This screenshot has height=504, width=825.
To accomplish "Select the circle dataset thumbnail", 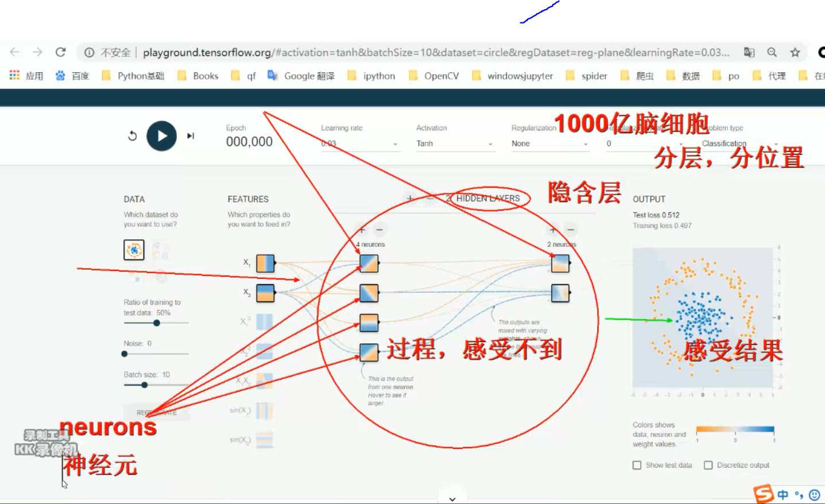I will coord(134,250).
